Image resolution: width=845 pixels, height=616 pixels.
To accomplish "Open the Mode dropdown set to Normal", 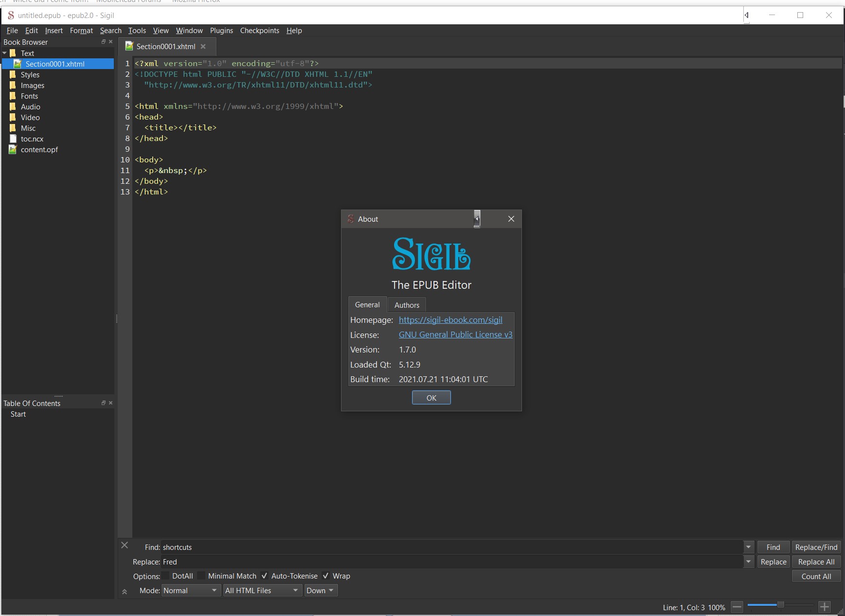I will click(191, 591).
